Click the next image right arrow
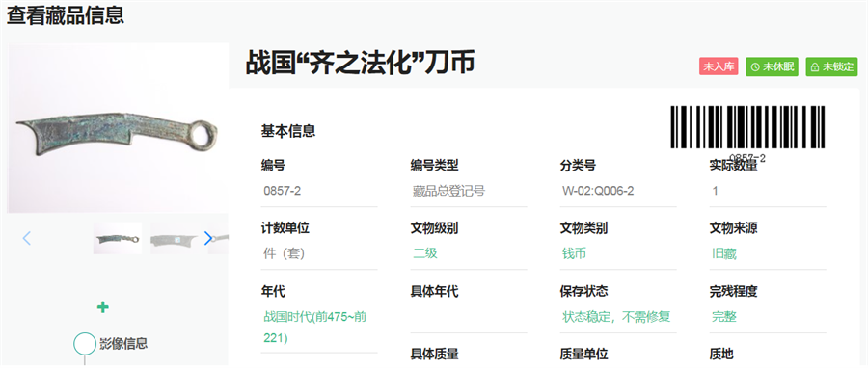 tap(208, 238)
